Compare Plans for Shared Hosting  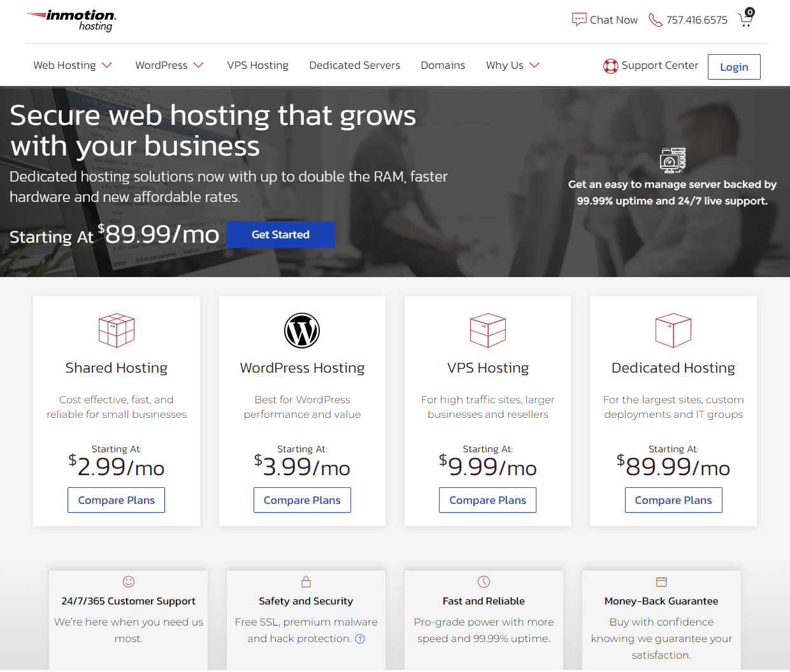pyautogui.click(x=117, y=500)
